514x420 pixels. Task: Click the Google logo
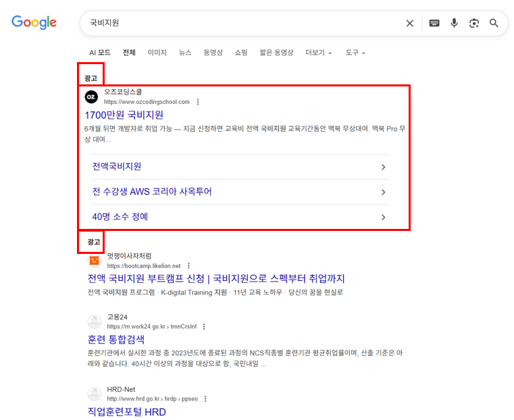click(34, 22)
